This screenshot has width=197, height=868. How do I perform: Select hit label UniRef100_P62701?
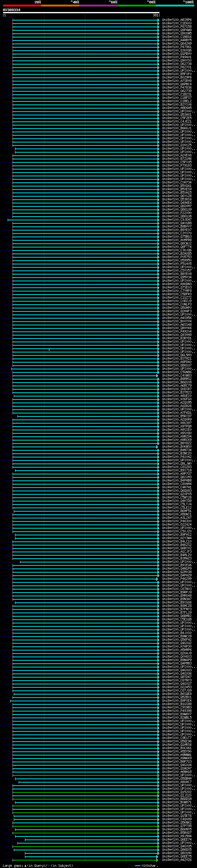click(x=176, y=67)
